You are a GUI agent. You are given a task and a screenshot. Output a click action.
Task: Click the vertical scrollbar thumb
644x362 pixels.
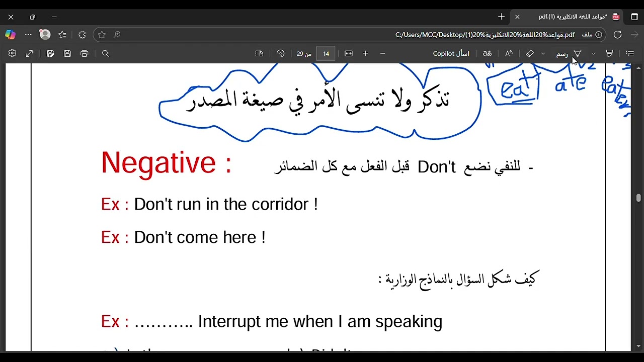point(638,198)
